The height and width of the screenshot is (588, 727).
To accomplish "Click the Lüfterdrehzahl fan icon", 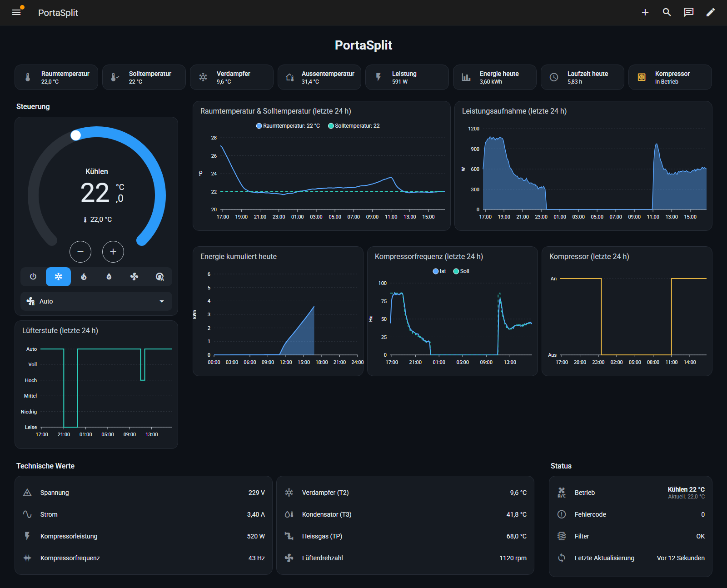I will 289,558.
